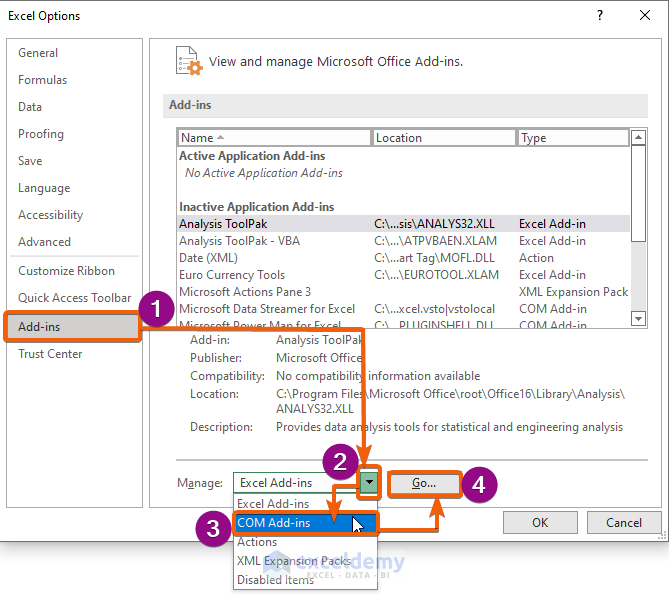Switch to Accessibility options
The width and height of the screenshot is (669, 597).
[50, 215]
